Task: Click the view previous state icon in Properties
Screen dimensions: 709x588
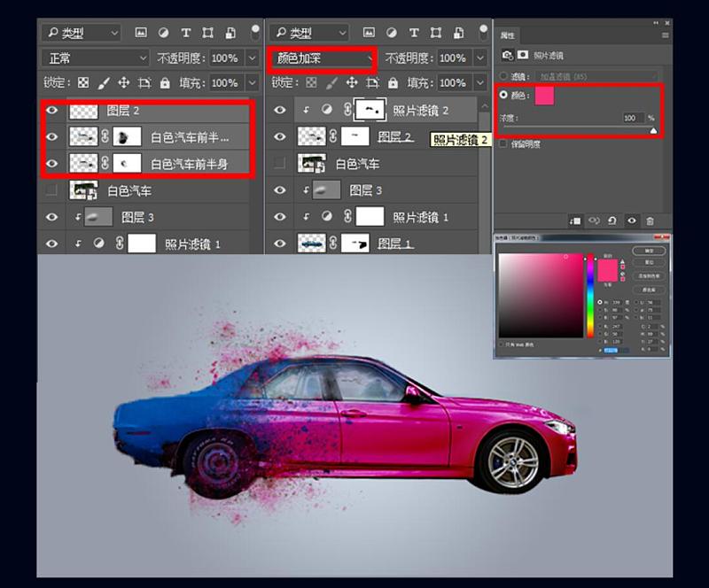Action: [x=595, y=220]
